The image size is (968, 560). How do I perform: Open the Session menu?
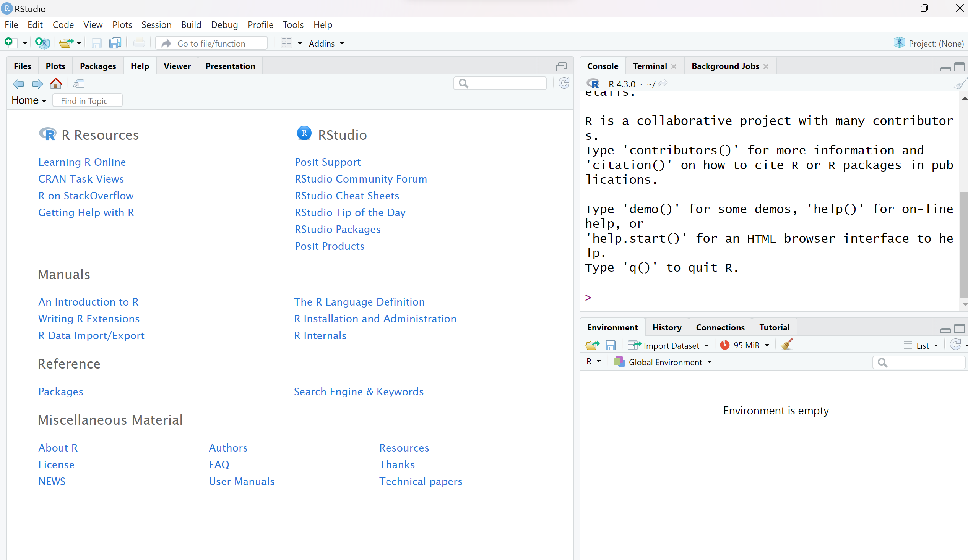coord(156,25)
